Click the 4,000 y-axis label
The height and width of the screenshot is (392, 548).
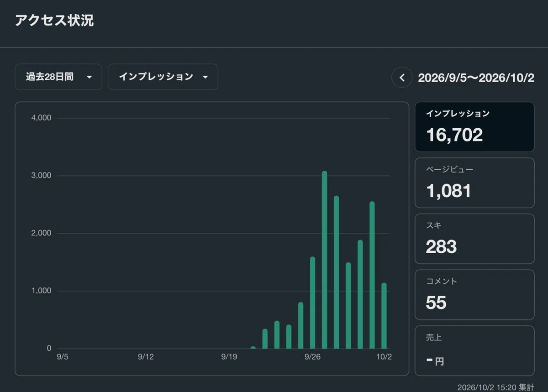click(x=41, y=118)
